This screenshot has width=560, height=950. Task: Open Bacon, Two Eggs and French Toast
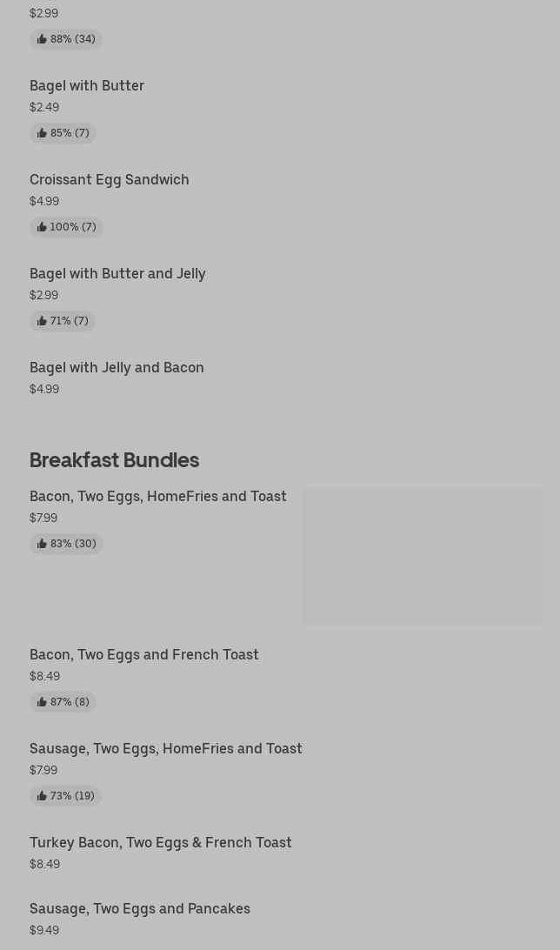(x=143, y=654)
